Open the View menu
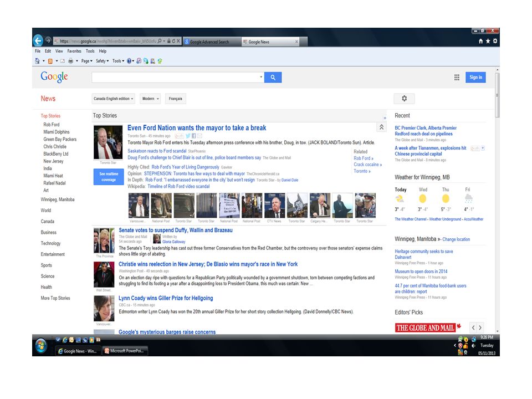The width and height of the screenshot is (532, 399). (x=59, y=51)
